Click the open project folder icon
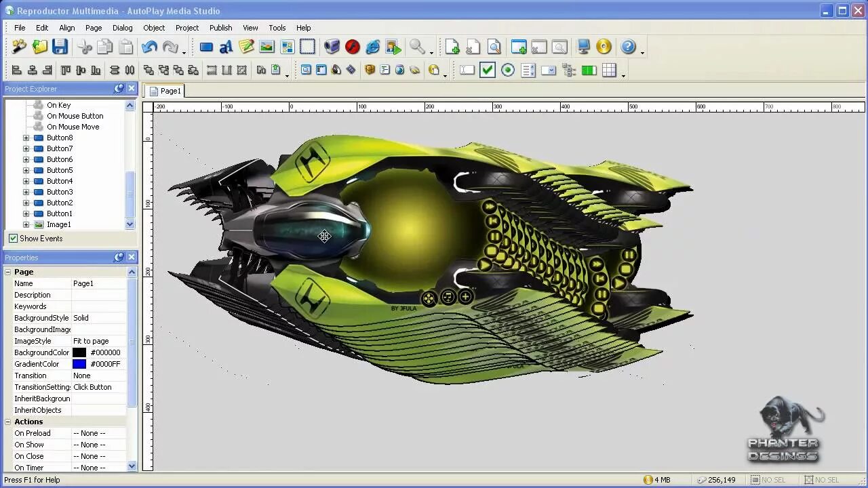 pos(40,47)
